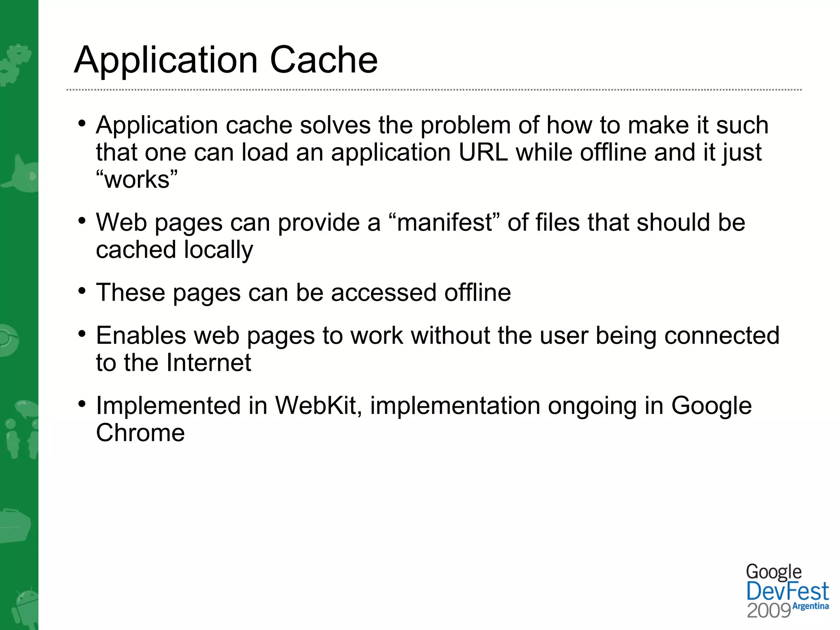Click the Chrome logo in green sidebar
The image size is (840, 630).
tap(8, 340)
